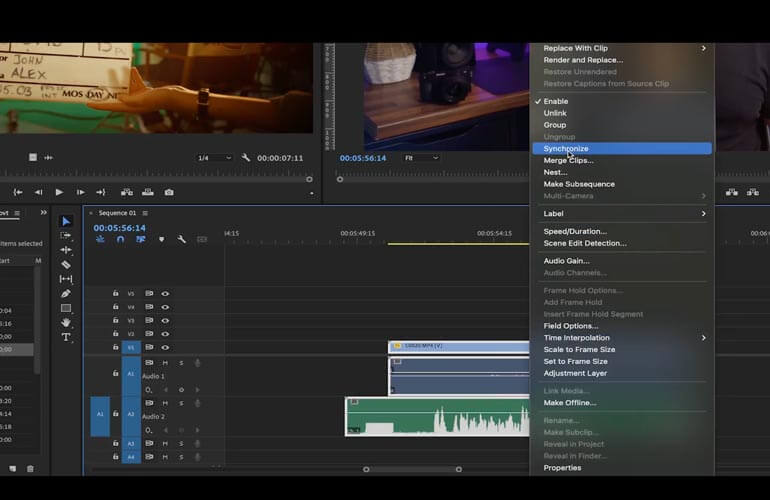Toggle V1 track output eye

165,347
